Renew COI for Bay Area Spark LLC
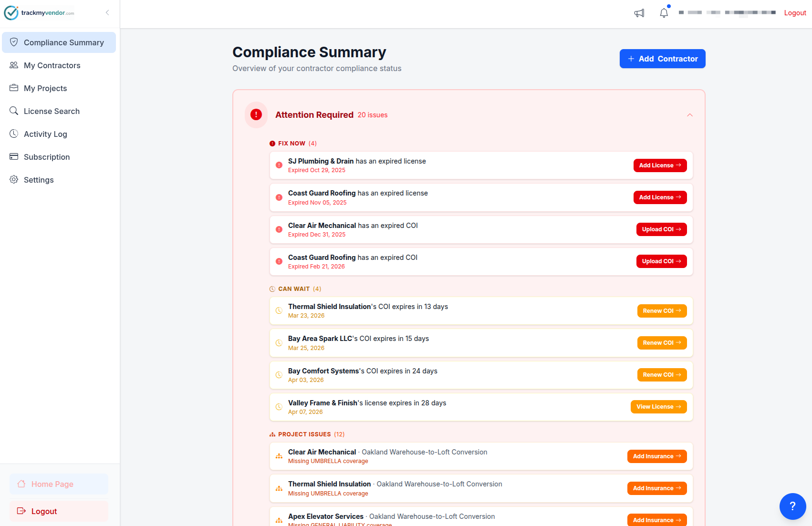The height and width of the screenshot is (526, 812). tap(662, 342)
